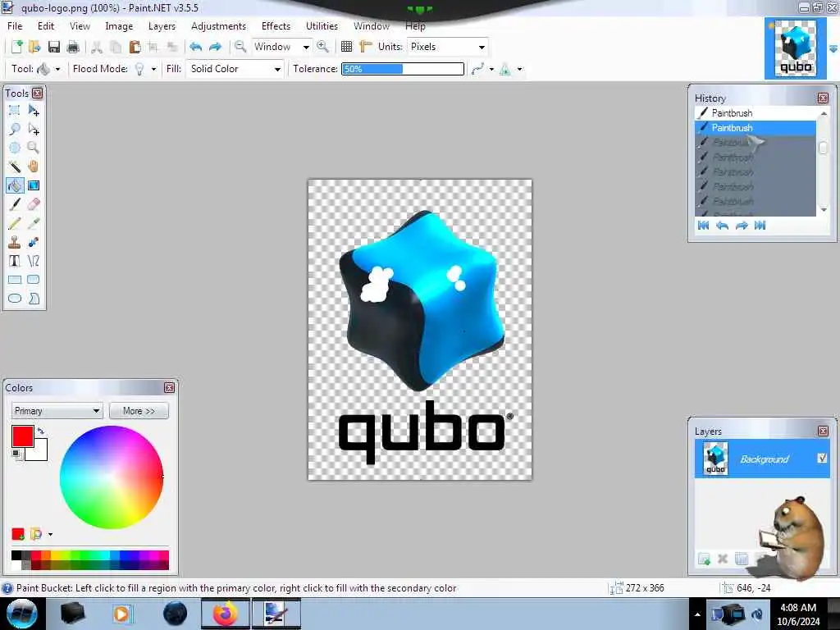Click the Save toolbar icon
This screenshot has width=840, height=630.
(x=54, y=47)
